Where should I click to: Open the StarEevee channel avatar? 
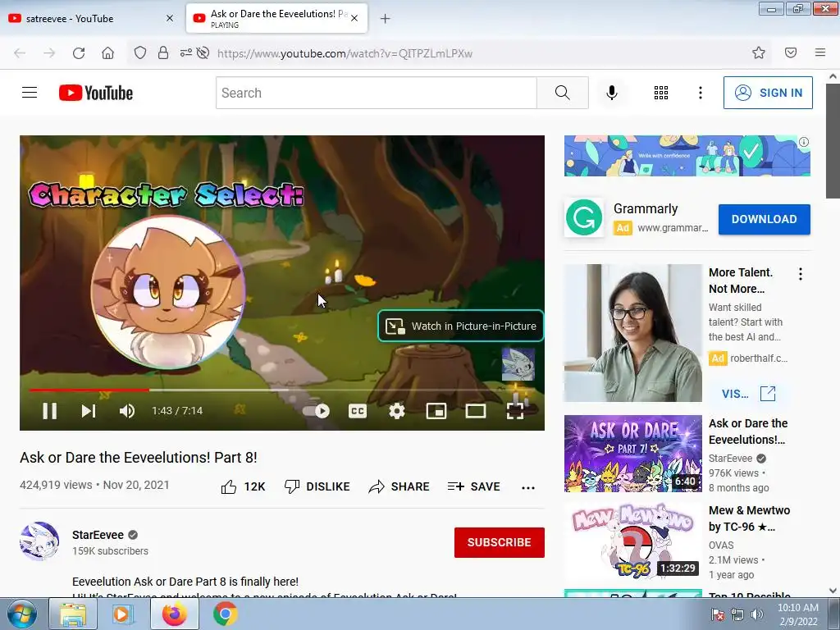point(39,541)
